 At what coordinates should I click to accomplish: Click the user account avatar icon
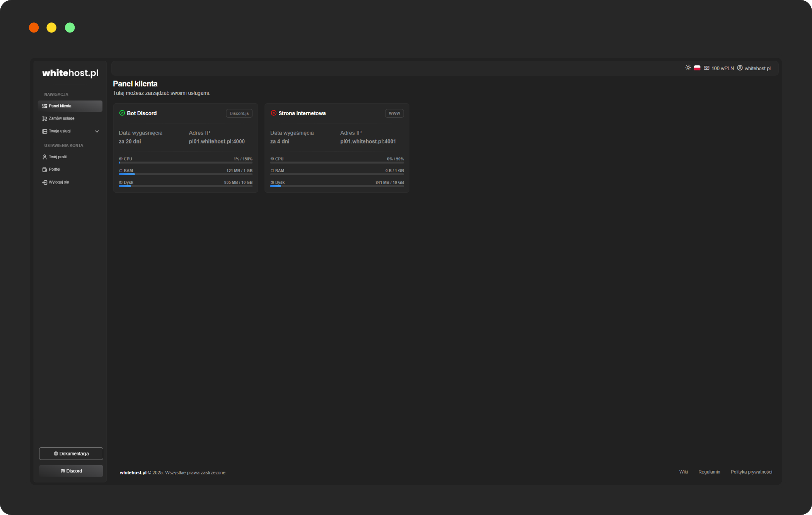click(x=740, y=68)
